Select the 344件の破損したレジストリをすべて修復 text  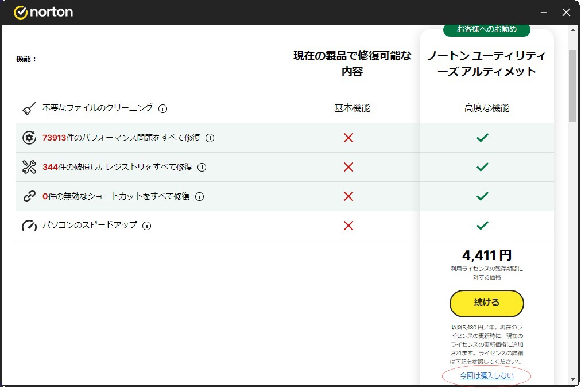click(117, 167)
